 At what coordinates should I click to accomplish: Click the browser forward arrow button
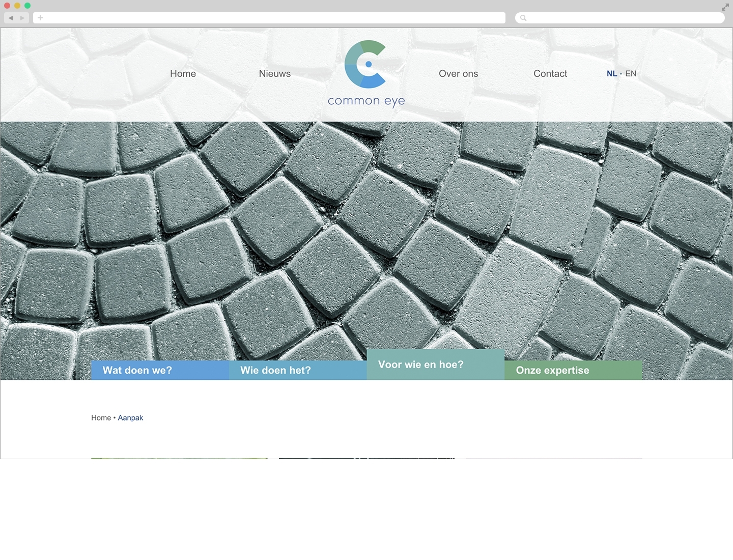[x=22, y=18]
